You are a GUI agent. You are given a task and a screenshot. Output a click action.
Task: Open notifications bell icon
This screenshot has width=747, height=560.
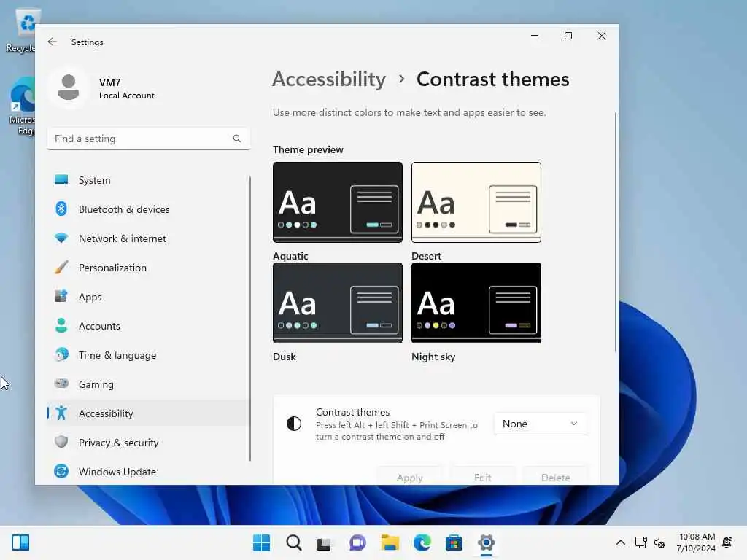click(x=727, y=542)
